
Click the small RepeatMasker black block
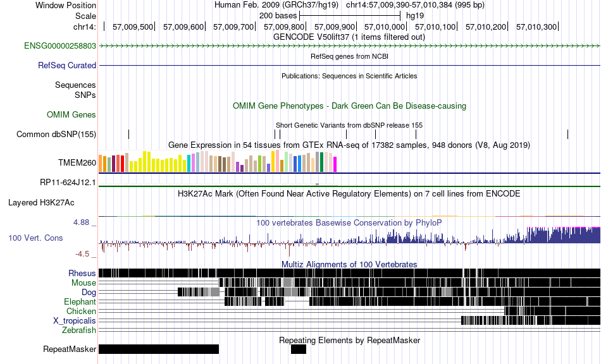tap(299, 349)
